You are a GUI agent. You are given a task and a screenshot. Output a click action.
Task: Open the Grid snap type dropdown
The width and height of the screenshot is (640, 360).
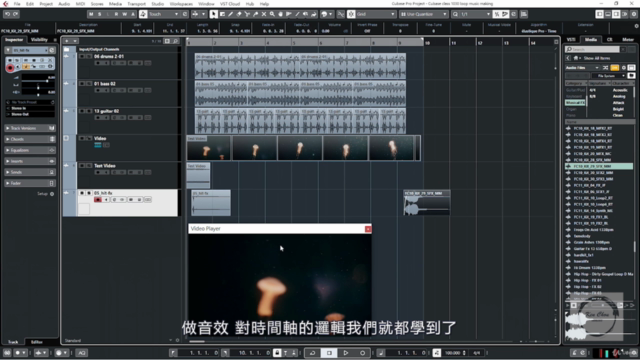coord(376,14)
